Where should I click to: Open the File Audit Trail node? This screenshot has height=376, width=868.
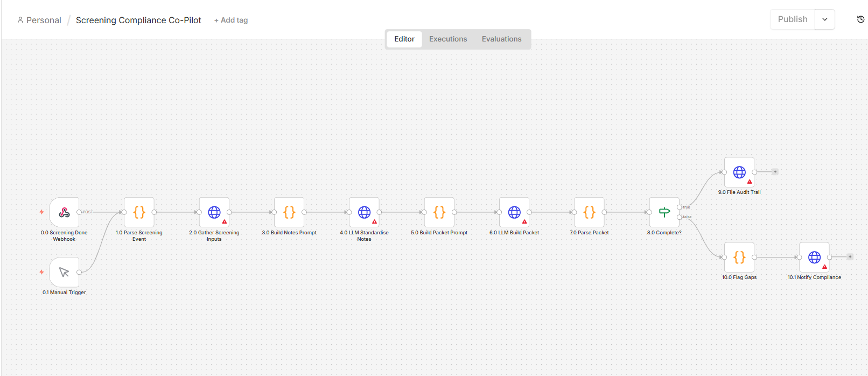click(739, 172)
